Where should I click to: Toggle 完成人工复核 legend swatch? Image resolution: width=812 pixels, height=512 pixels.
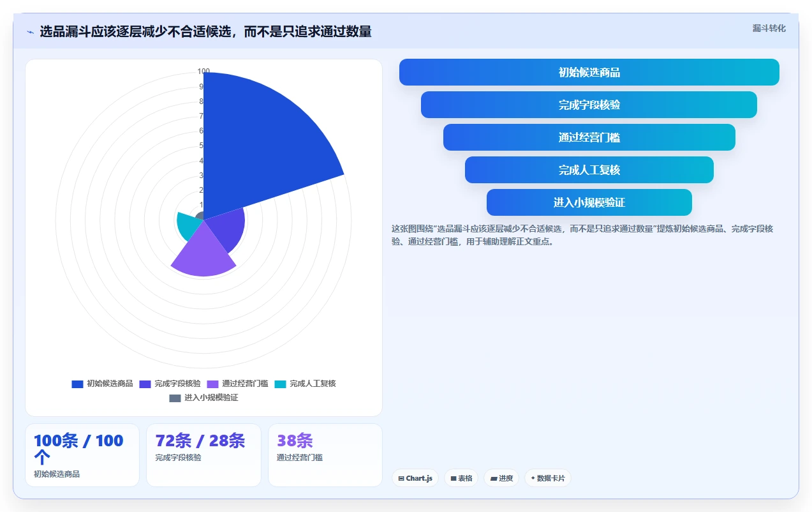click(280, 384)
